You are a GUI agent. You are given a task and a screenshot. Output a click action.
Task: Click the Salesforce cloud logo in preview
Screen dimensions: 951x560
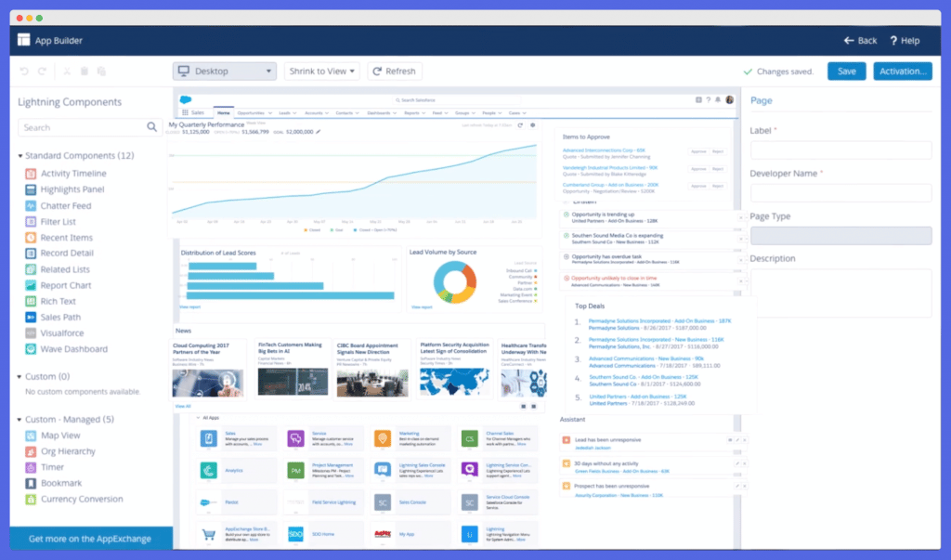(186, 100)
